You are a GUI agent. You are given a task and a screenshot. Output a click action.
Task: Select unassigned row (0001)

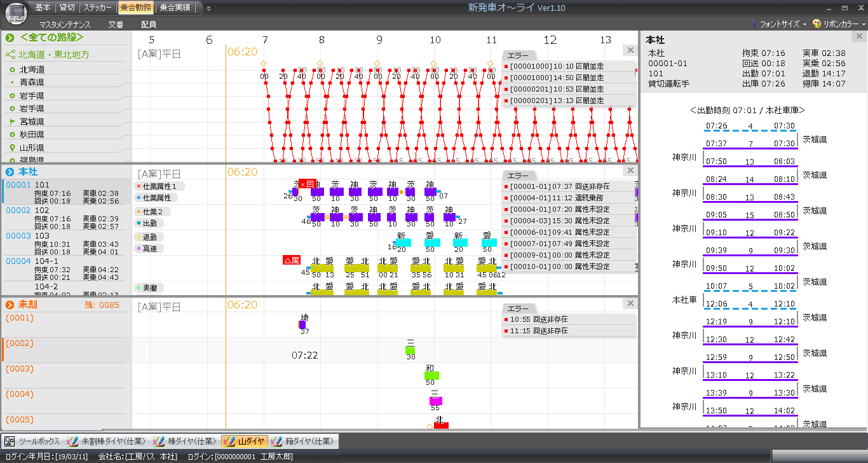tap(65, 324)
